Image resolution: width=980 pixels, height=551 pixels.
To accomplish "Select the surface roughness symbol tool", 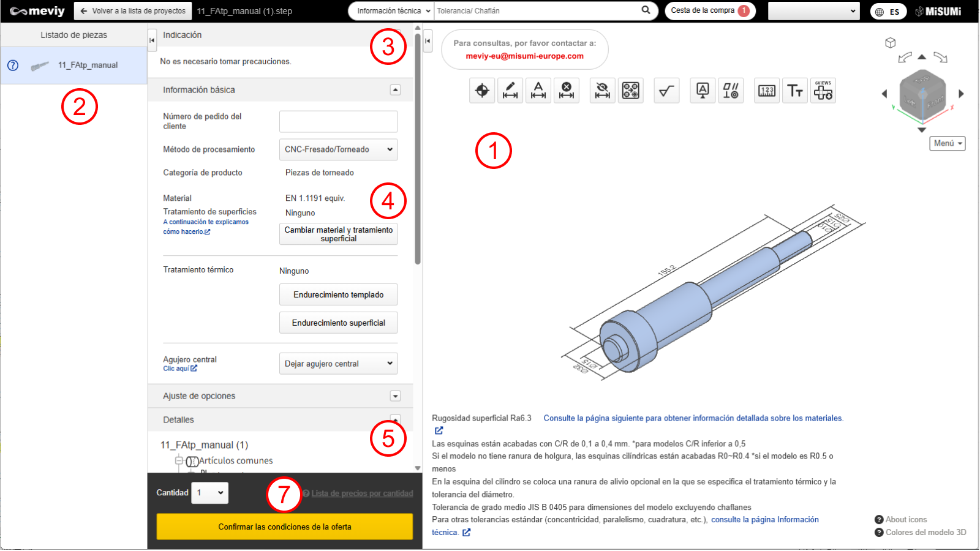I will tap(666, 91).
